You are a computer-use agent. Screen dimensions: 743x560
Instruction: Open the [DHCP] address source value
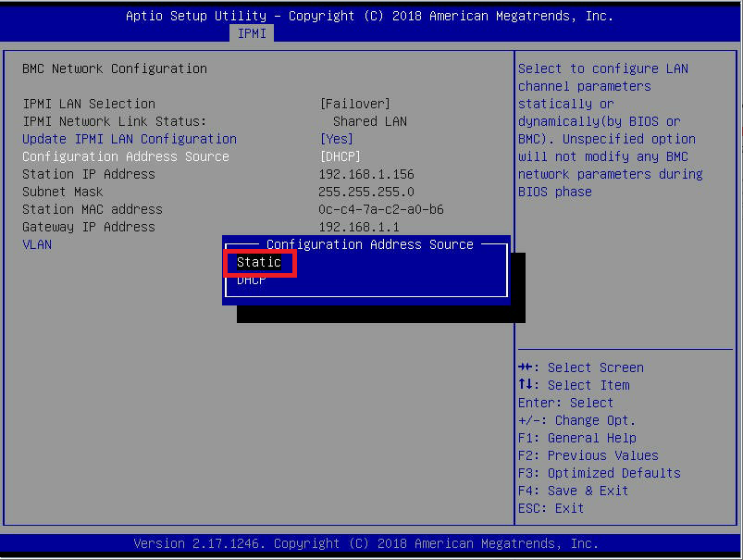340,156
